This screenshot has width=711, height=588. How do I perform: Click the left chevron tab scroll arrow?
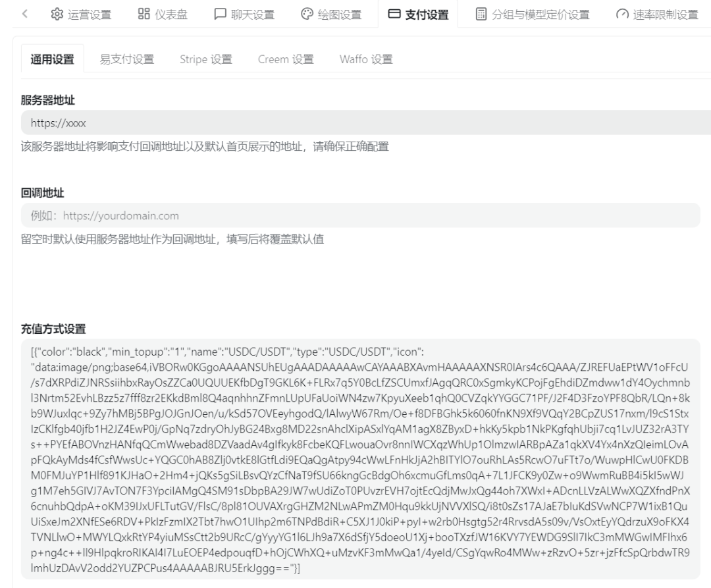coord(25,14)
